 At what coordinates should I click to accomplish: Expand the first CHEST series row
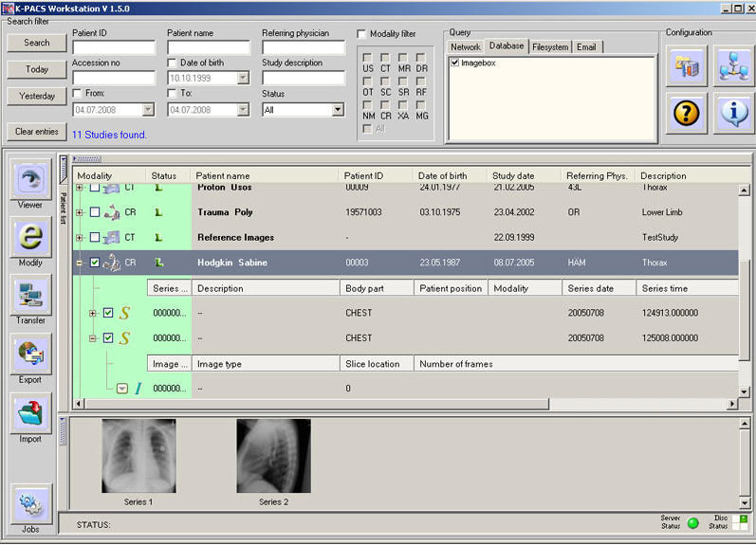[92, 313]
